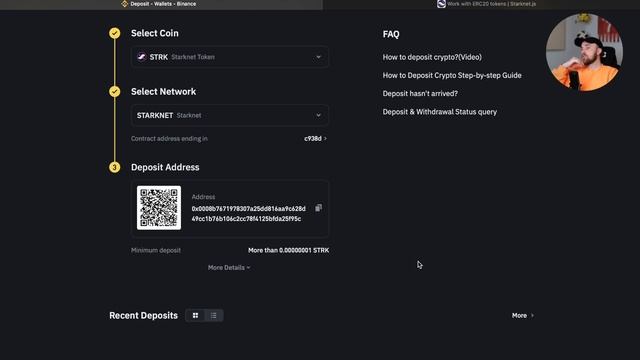Copy the deposit address with copy icon
This screenshot has height=360, width=640.
[318, 208]
